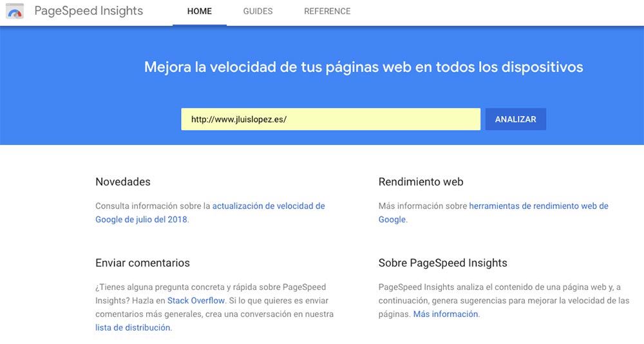Screen dimensions: 644x344
Task: Switch to the GUIDES tab
Action: pos(258,12)
